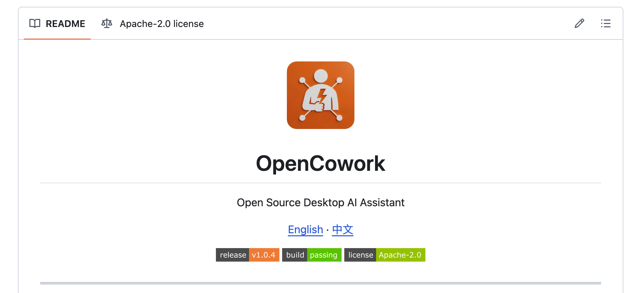This screenshot has height=293, width=644.
Task: Click the gray horizontal bar under badges
Action: (320, 283)
